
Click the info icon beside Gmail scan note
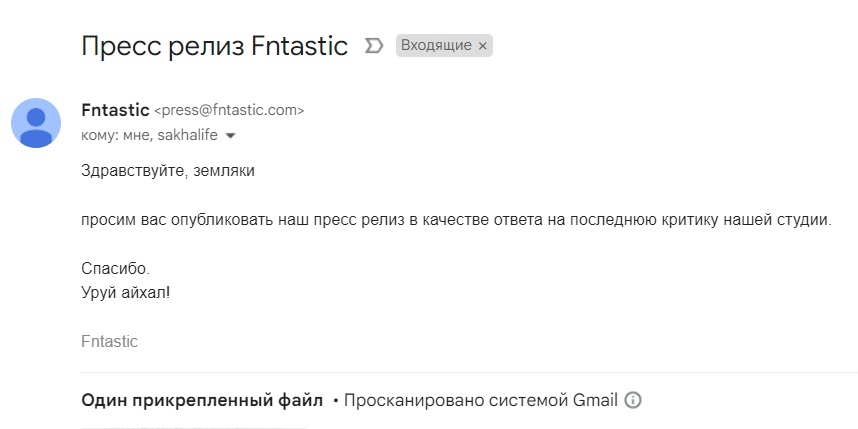point(632,400)
